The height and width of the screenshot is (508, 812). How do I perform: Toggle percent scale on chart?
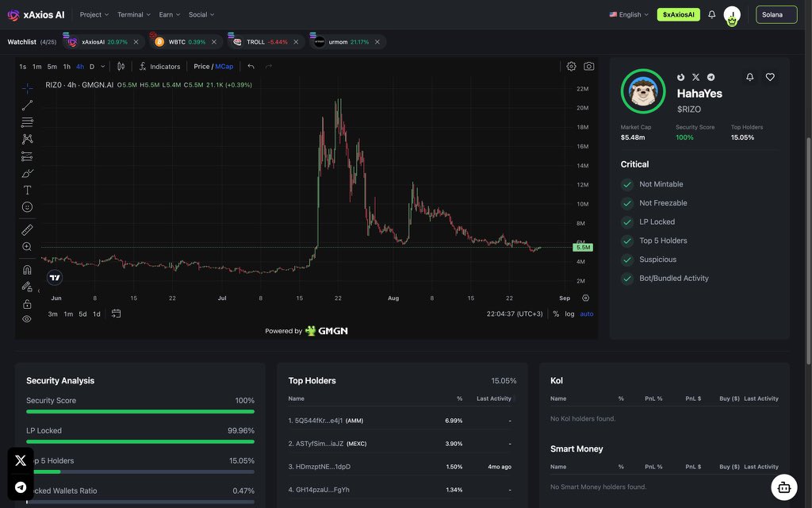(x=556, y=314)
